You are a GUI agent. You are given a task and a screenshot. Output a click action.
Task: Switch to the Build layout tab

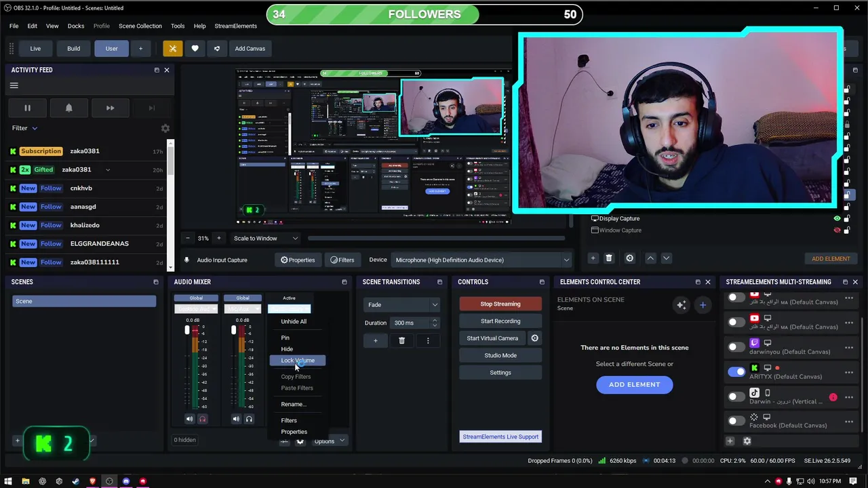73,49
